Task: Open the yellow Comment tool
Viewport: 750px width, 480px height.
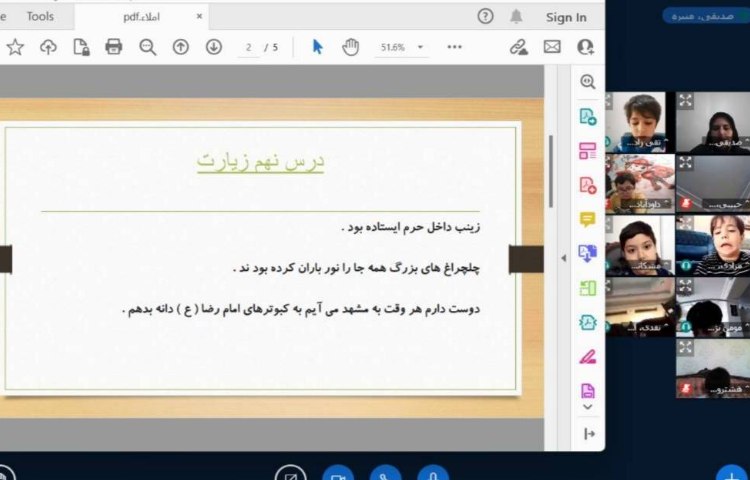Action: 588,219
